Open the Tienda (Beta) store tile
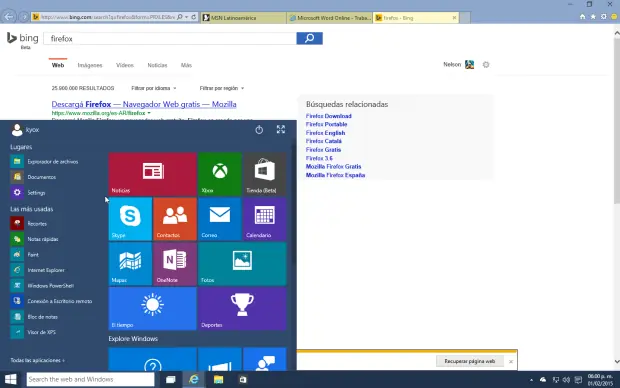This screenshot has height=388, width=620. 265,174
